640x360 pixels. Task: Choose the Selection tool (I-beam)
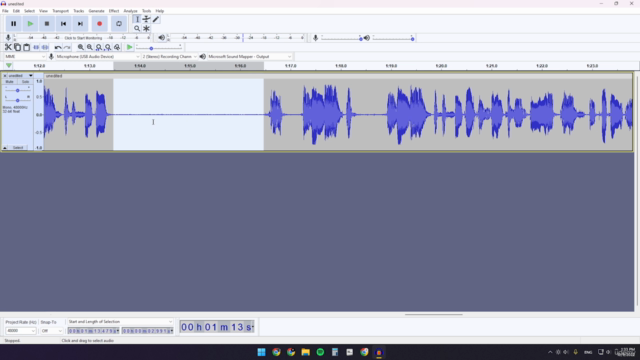pos(137,19)
